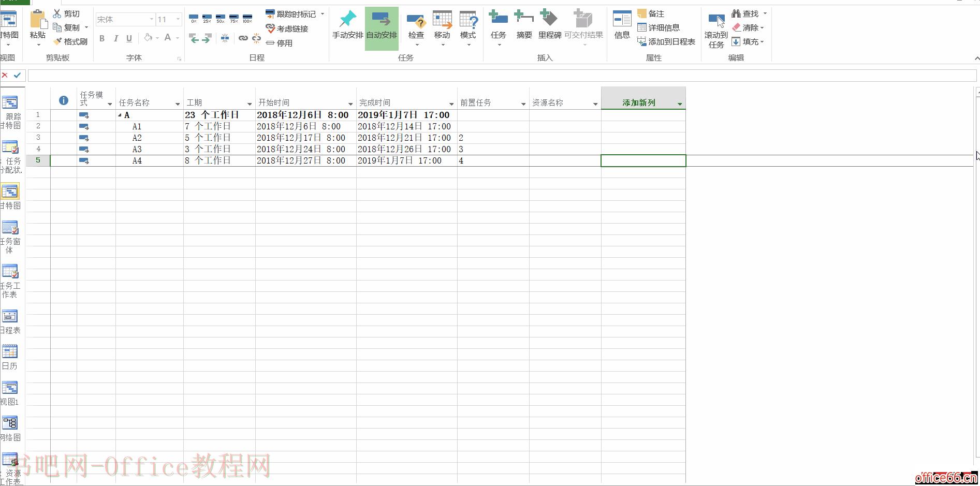Open the Mode (模式) menu
Viewport: 980px width, 486px height.
point(468,28)
